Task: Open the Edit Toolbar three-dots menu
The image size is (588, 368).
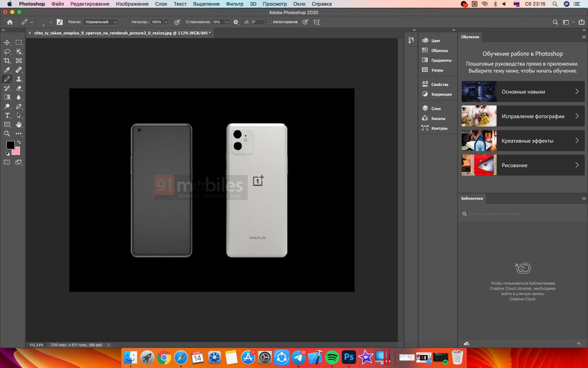Action: tap(19, 133)
